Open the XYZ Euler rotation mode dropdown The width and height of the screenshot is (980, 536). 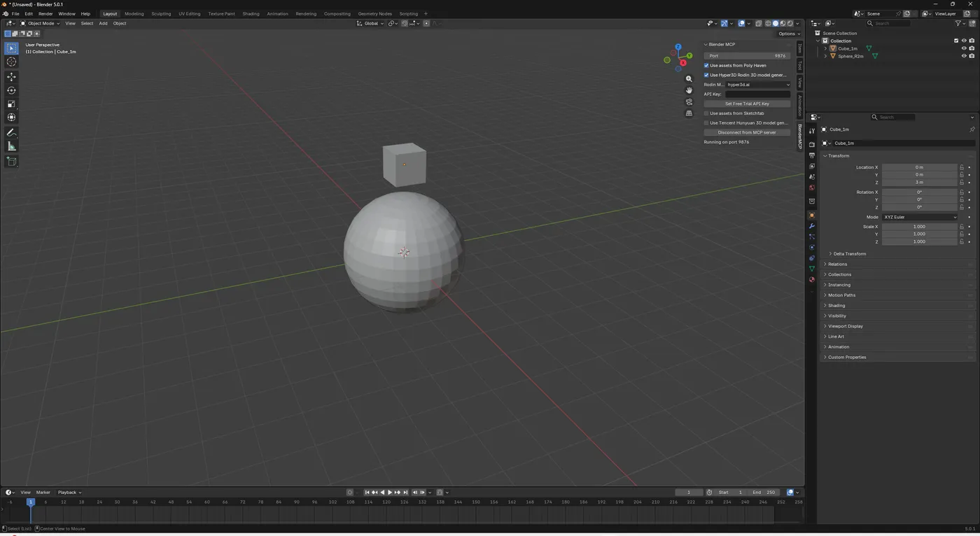tap(919, 217)
